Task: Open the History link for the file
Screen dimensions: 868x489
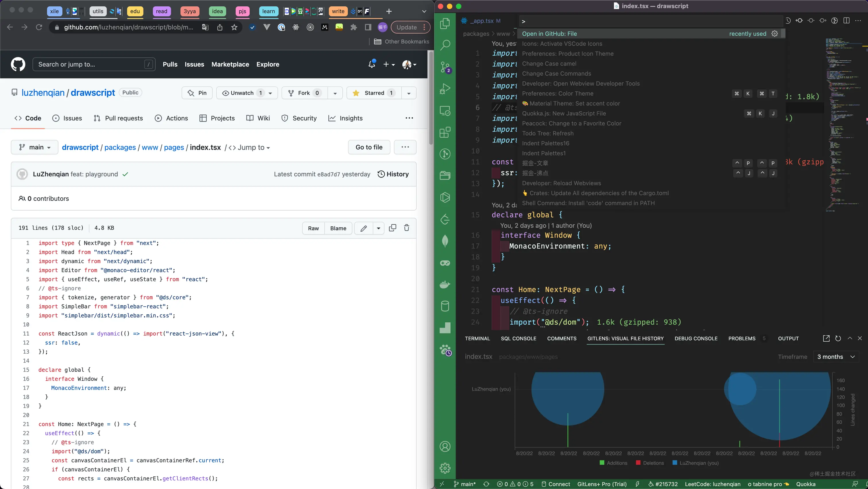Action: click(x=393, y=174)
